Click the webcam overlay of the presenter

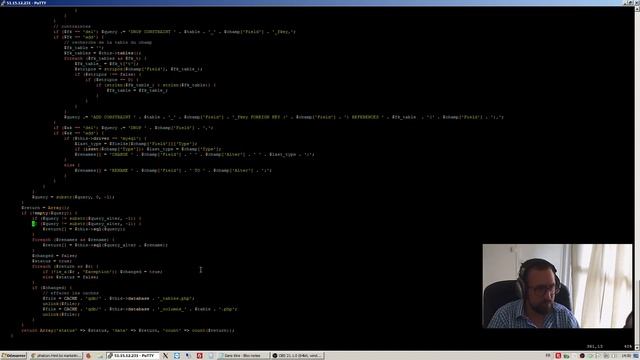pyautogui.click(x=557, y=286)
